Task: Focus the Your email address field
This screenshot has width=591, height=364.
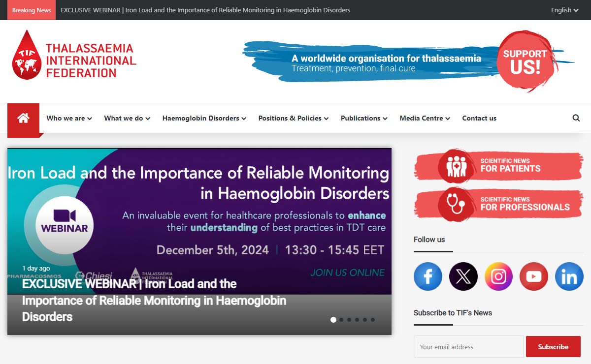Action: pyautogui.click(x=469, y=347)
